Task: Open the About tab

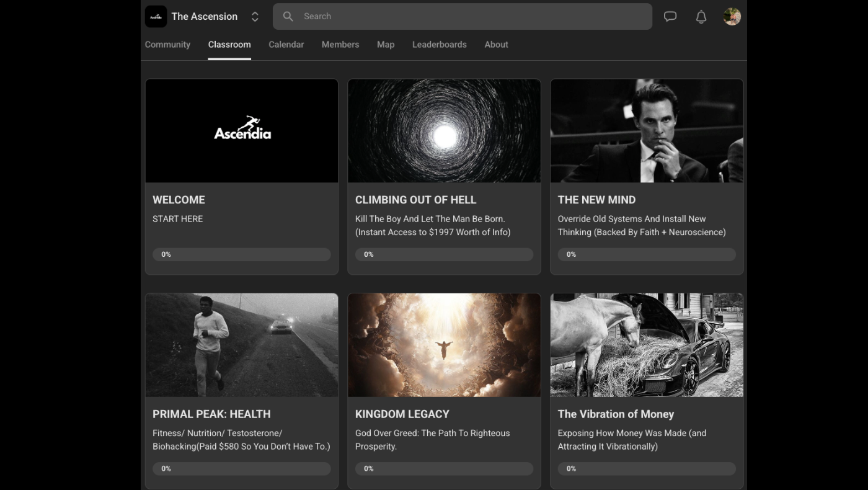Action: click(496, 45)
